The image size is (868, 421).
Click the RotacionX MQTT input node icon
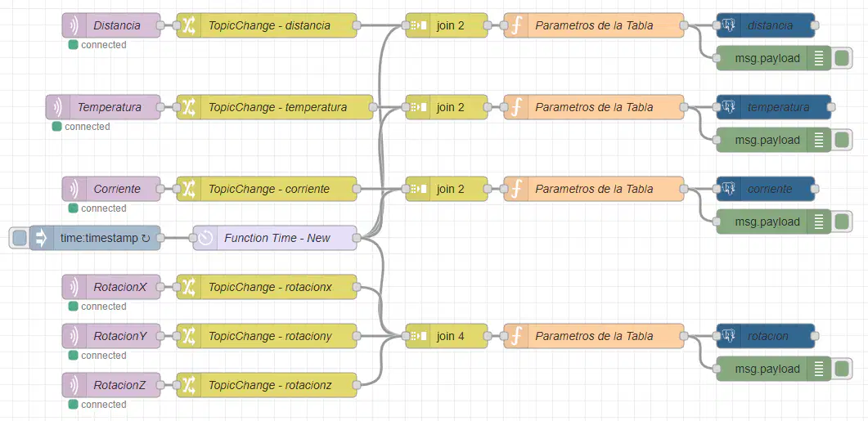point(74,287)
